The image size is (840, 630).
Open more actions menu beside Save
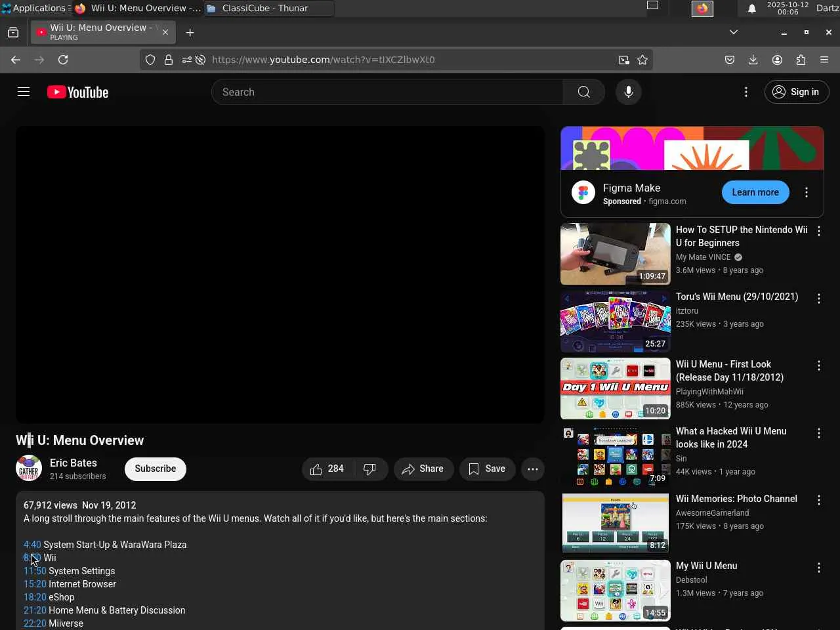tap(533, 469)
